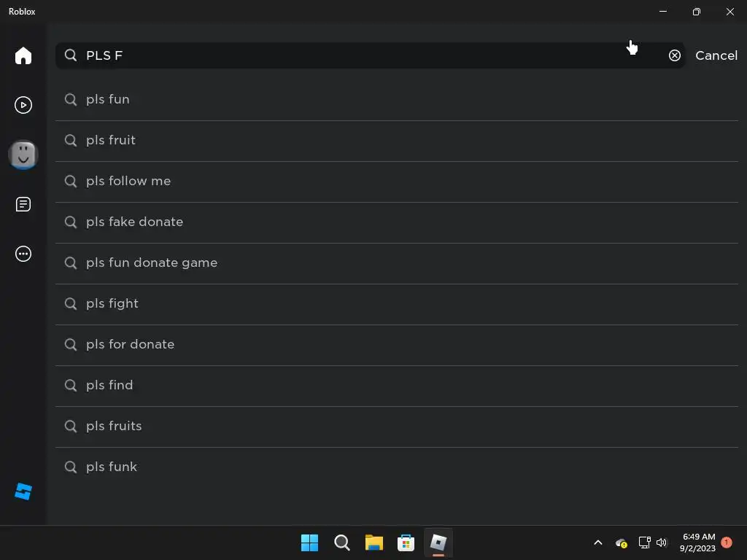Click the search field containing PLS F

[x=370, y=55]
